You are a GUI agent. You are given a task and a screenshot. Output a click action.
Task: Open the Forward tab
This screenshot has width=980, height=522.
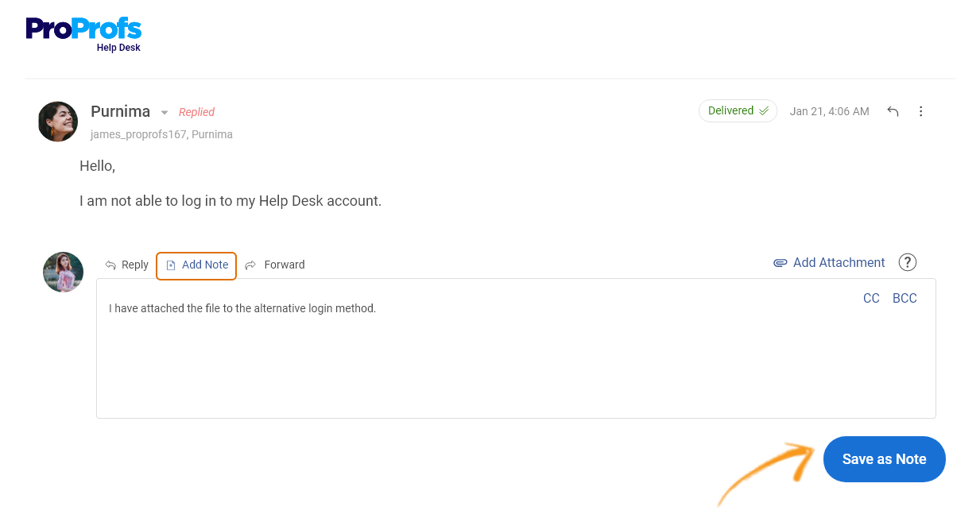pos(275,265)
